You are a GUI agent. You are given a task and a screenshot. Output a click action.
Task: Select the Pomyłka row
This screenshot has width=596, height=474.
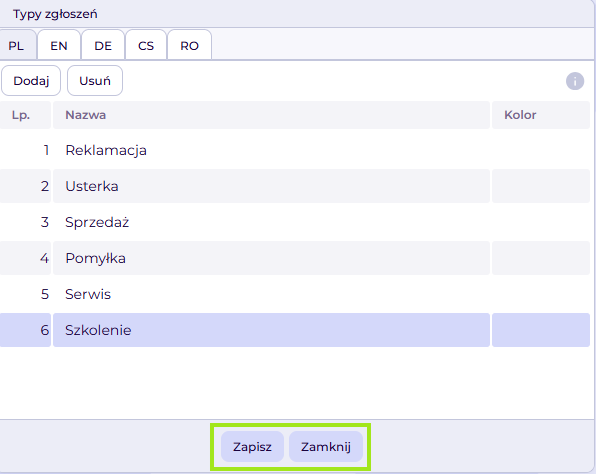pos(295,258)
